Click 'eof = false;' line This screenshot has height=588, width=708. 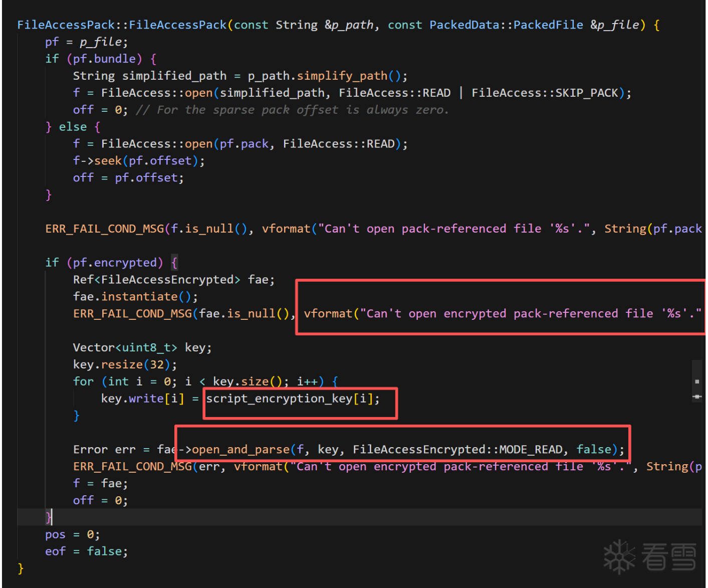click(x=87, y=551)
